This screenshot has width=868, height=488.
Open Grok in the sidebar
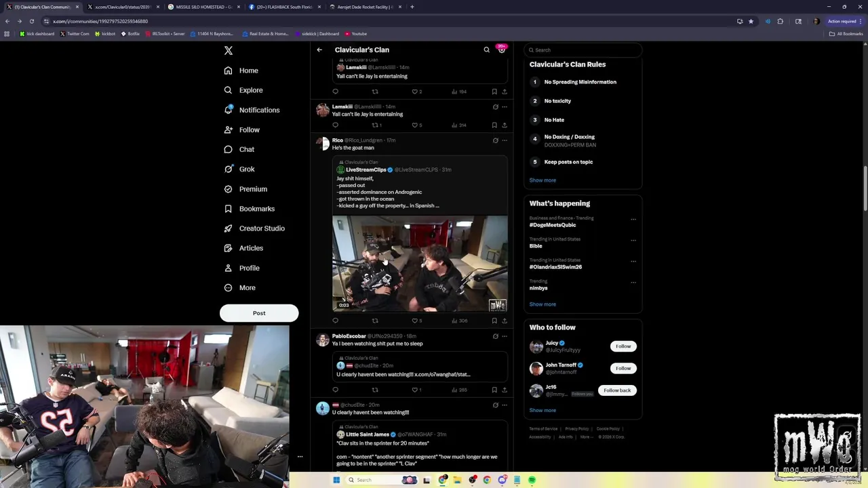(x=239, y=169)
